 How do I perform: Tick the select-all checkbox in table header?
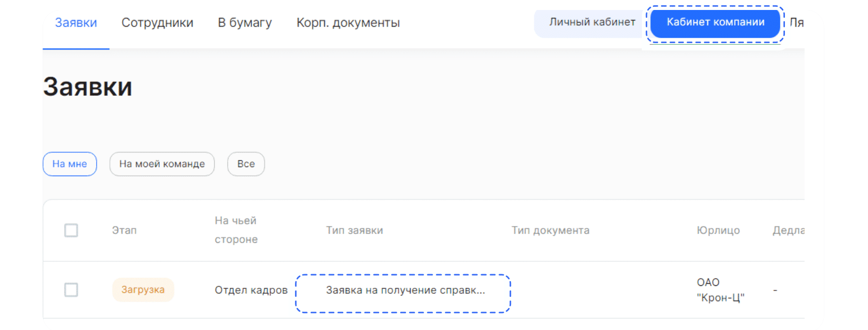click(x=71, y=230)
